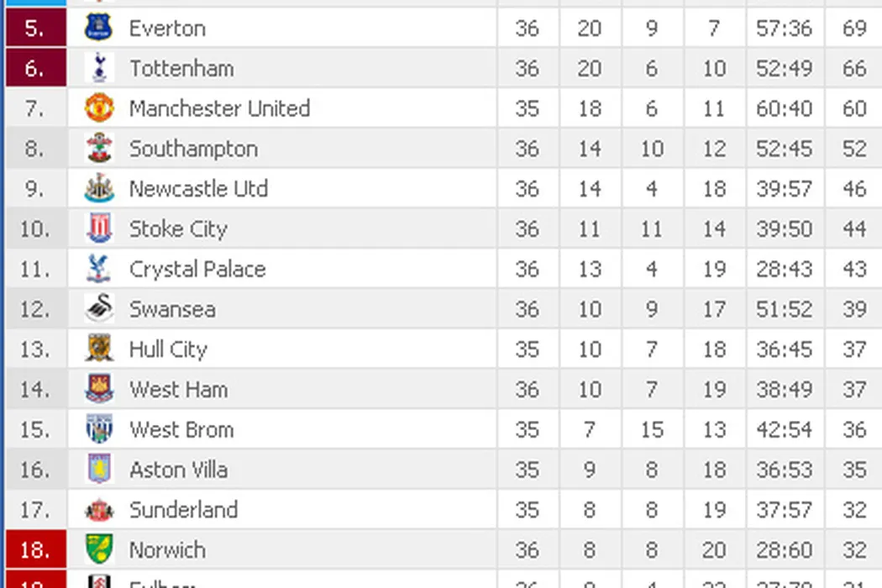Click the dark red position 5 badge

tap(34, 28)
